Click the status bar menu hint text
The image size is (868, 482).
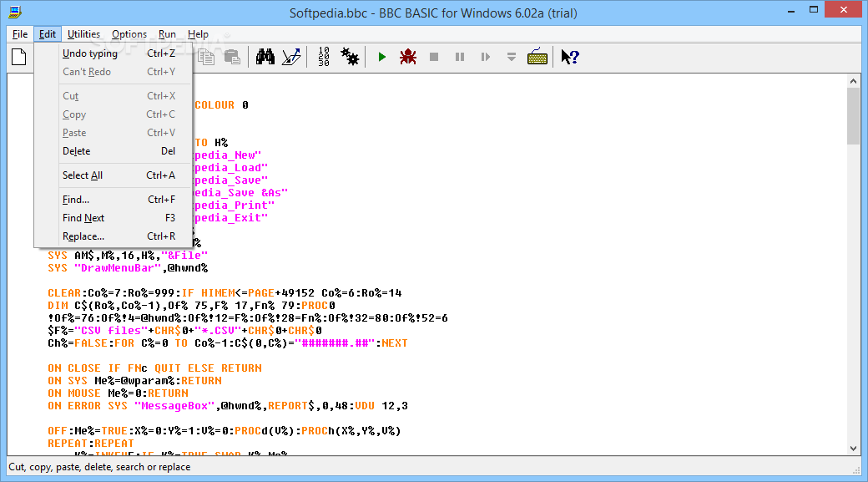pyautogui.click(x=99, y=467)
